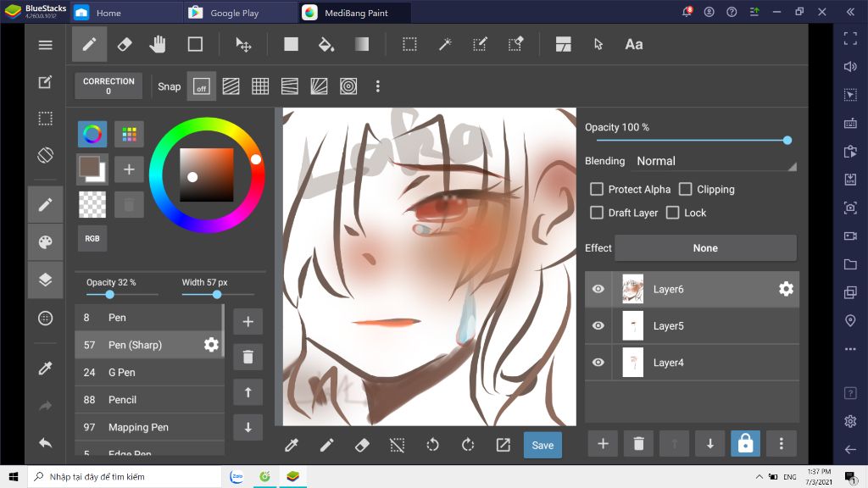Image resolution: width=868 pixels, height=488 pixels.
Task: Open edit icon in left sidebar
Action: pyautogui.click(x=46, y=82)
